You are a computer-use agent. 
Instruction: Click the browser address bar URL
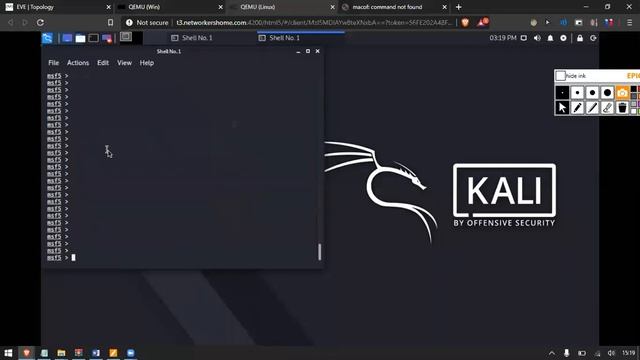tap(314, 22)
